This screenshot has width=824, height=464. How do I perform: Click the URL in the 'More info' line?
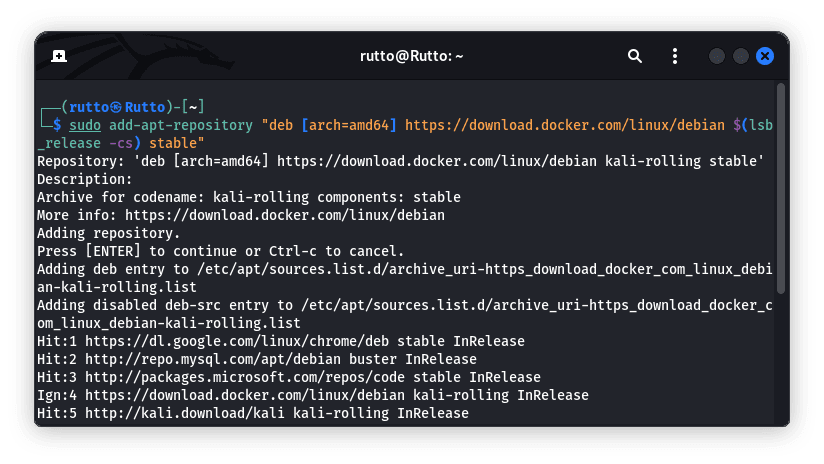pyautogui.click(x=285, y=215)
